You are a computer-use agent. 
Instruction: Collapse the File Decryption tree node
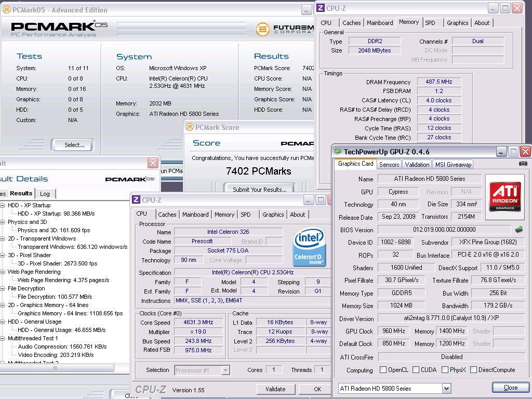click(3, 288)
